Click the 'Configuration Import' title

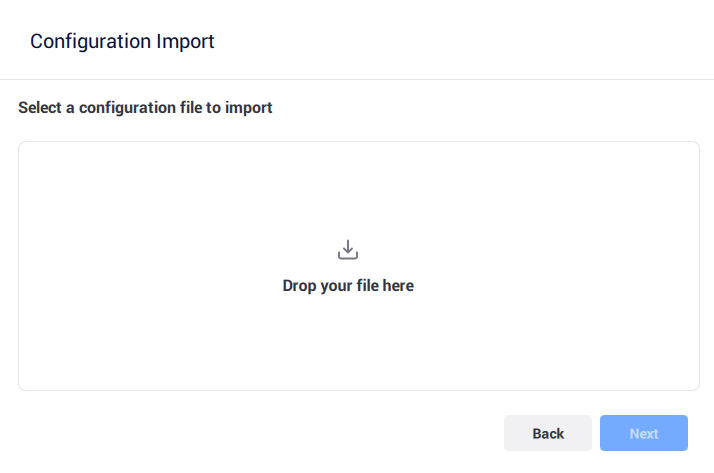point(122,41)
